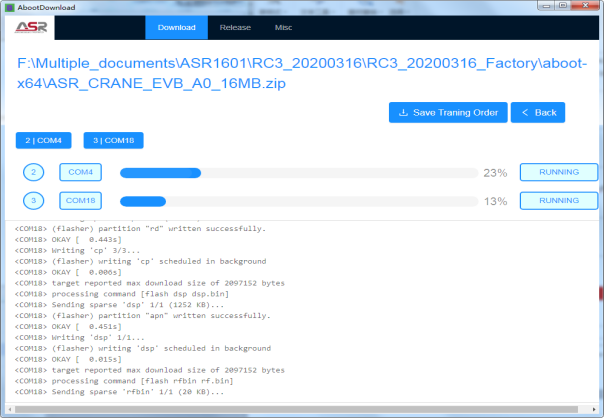Click the ASR logo in header
The image size is (605, 419).
(x=31, y=27)
